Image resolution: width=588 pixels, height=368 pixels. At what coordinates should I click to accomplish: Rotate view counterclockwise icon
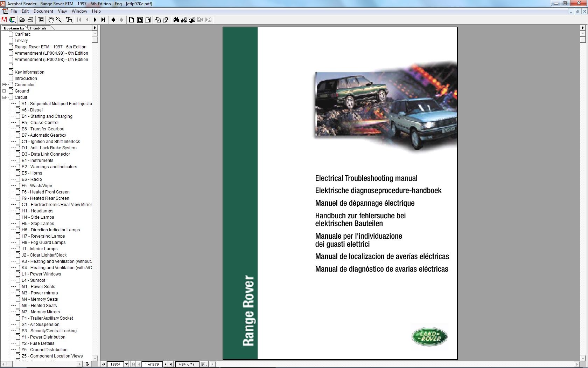[x=158, y=20]
